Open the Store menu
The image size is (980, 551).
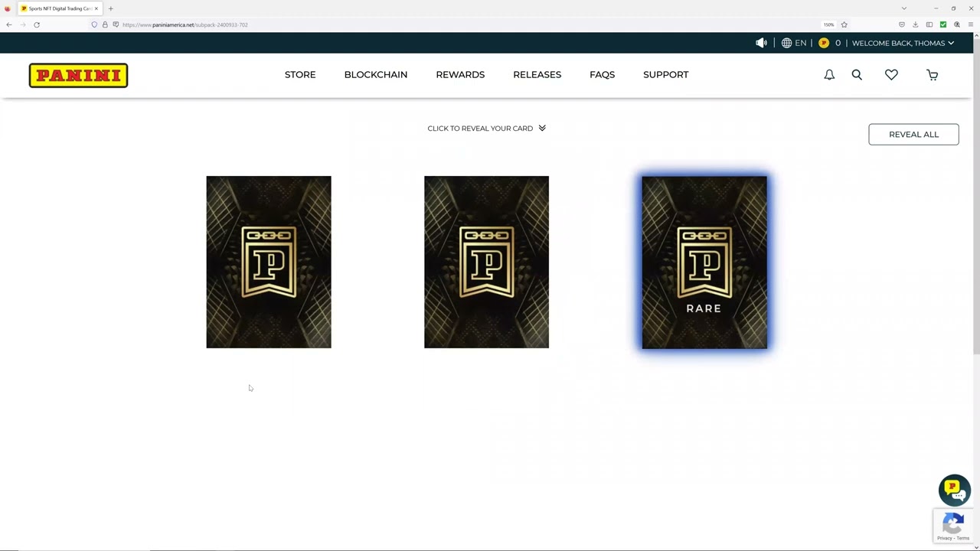[x=300, y=74]
